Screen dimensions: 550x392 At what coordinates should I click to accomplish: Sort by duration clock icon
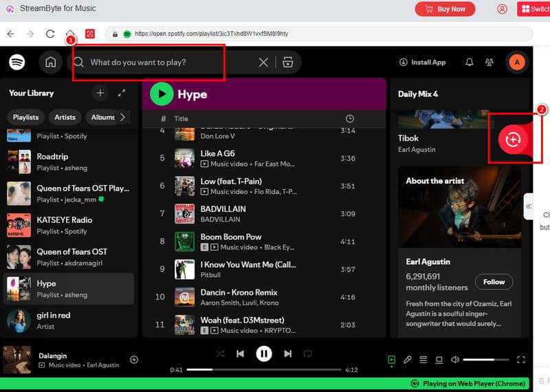pyautogui.click(x=349, y=118)
